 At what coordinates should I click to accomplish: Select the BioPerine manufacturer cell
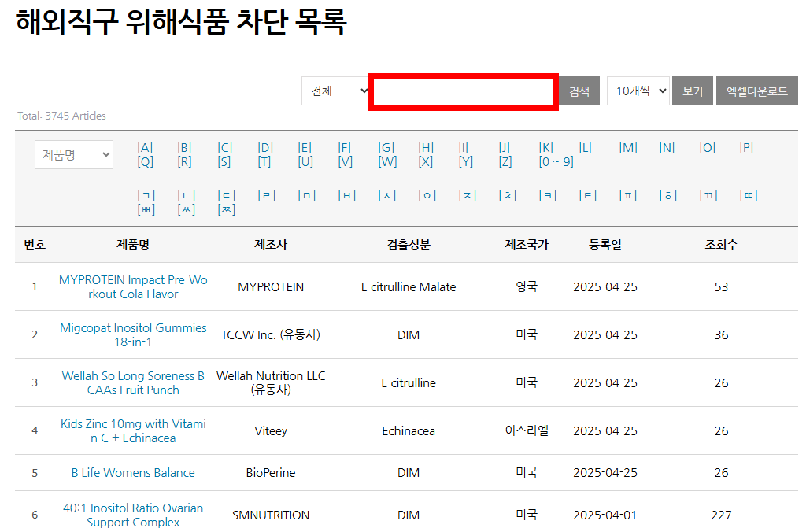[x=271, y=472]
